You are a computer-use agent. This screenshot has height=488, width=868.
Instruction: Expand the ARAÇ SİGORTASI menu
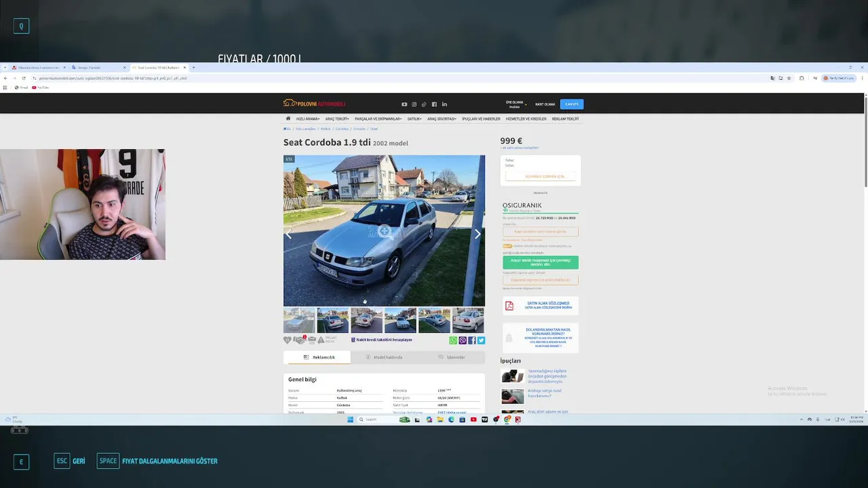click(x=442, y=119)
